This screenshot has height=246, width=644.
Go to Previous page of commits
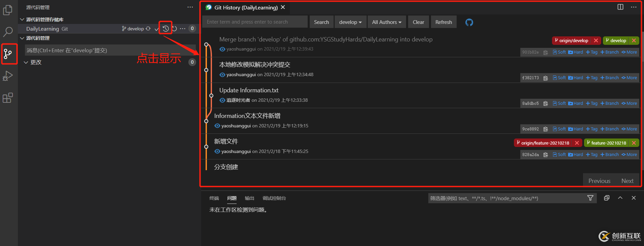tap(599, 181)
